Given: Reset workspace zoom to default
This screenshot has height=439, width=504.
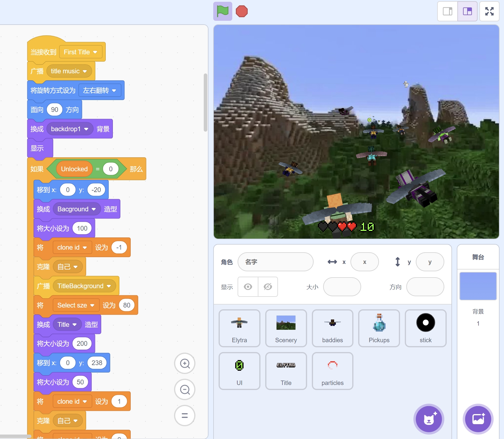Looking at the screenshot, I should tap(185, 416).
